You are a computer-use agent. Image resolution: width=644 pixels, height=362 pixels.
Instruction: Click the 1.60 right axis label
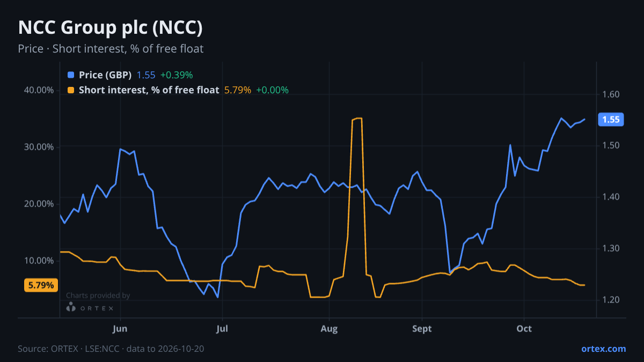(611, 94)
